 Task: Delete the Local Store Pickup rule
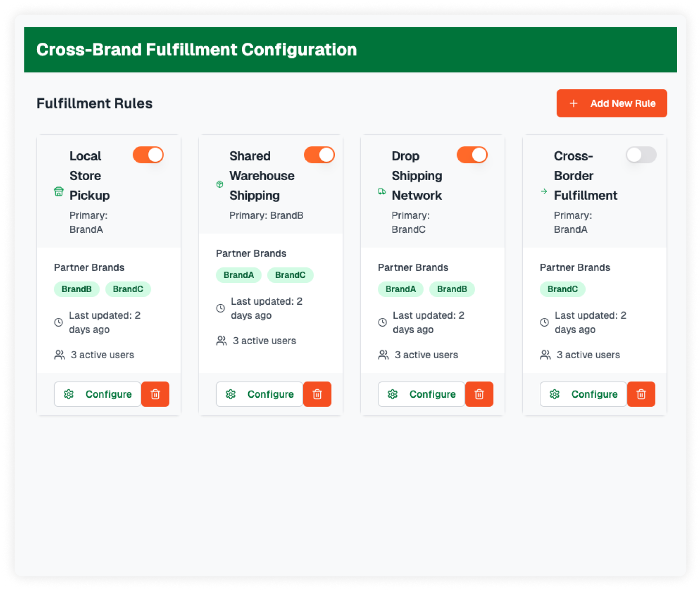[155, 394]
